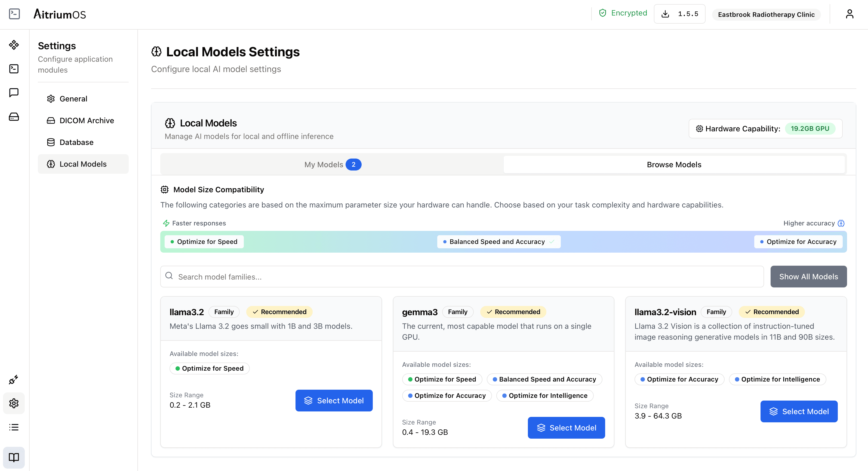Select Optimize for Speed on compatibility bar

pyautogui.click(x=204, y=242)
